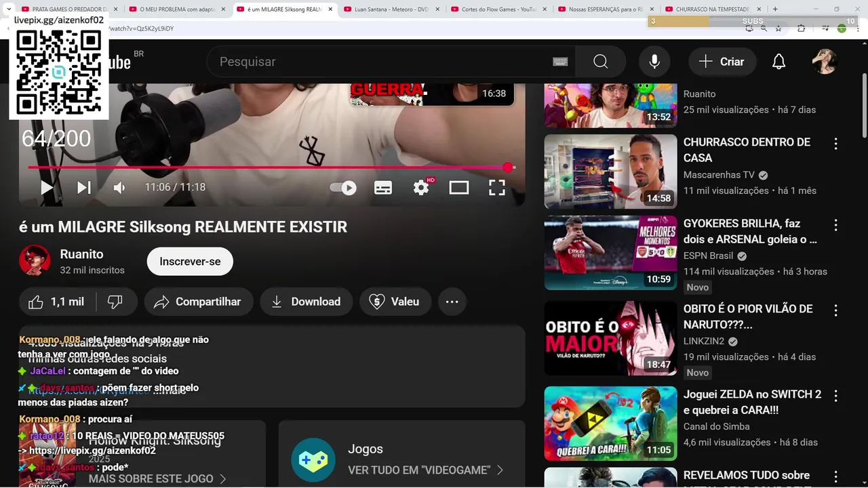Viewport: 868px width, 488px height.
Task: Switch to O MEU PROBLEMA com adapta tab
Action: pyautogui.click(x=177, y=9)
